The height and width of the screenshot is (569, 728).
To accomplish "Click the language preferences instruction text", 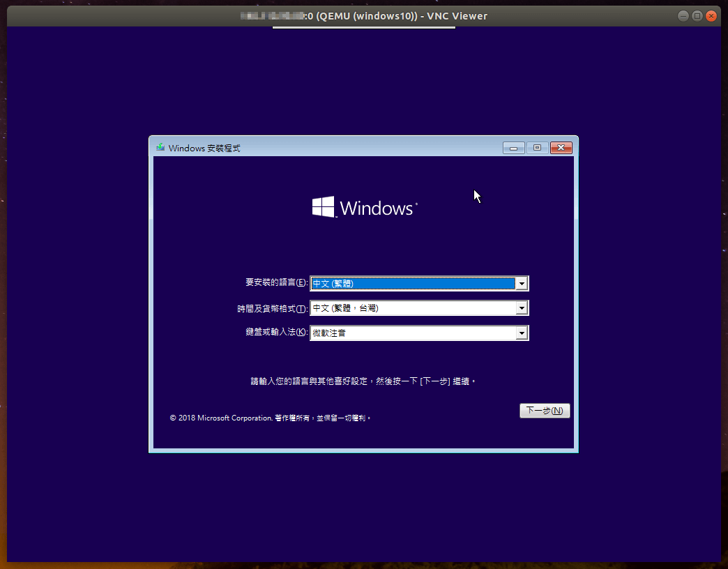I will click(363, 381).
